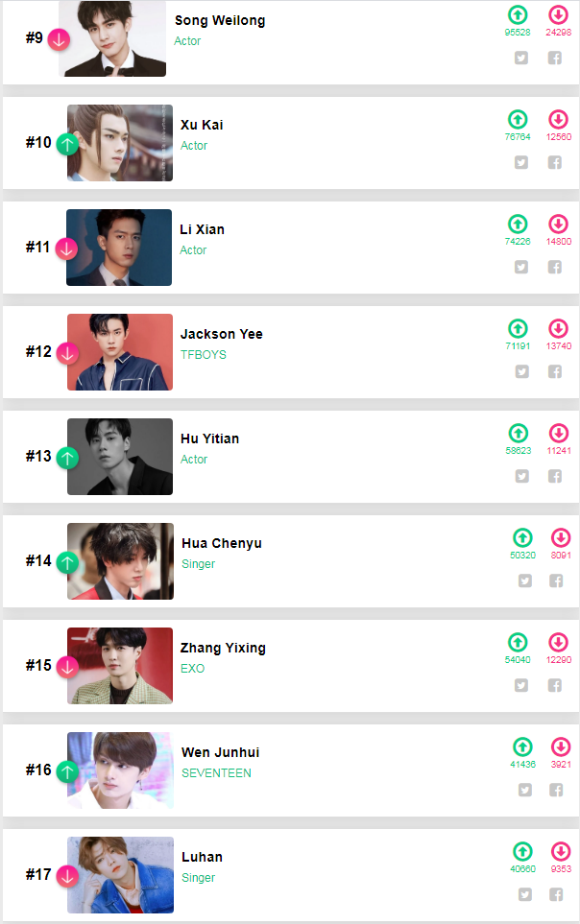580x924 pixels.
Task: Click Xu Kai's photo thumbnail
Action: click(120, 143)
